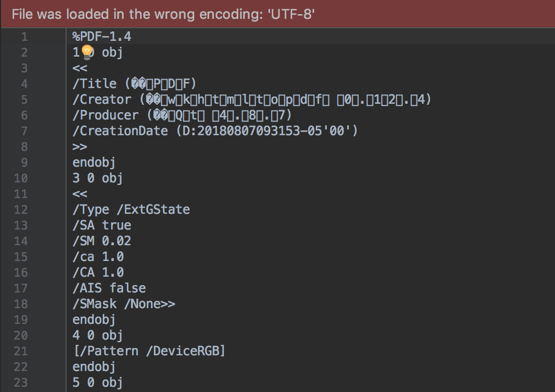
Task: Click the /SM 0.02 value
Action: click(102, 241)
